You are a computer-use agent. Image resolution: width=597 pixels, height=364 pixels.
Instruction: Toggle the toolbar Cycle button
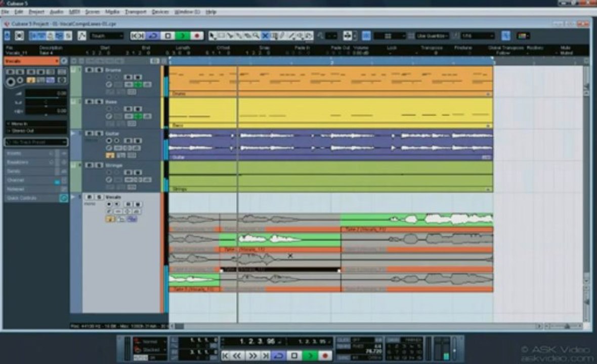tap(153, 36)
